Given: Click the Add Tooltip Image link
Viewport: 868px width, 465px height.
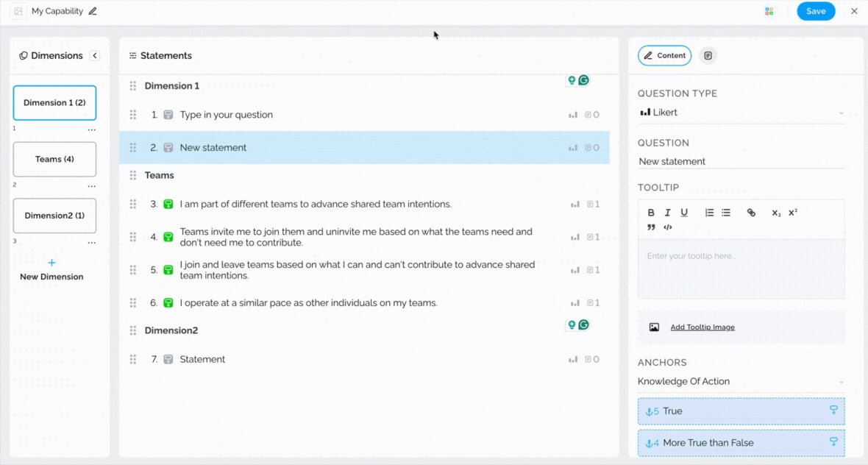Looking at the screenshot, I should (x=702, y=327).
